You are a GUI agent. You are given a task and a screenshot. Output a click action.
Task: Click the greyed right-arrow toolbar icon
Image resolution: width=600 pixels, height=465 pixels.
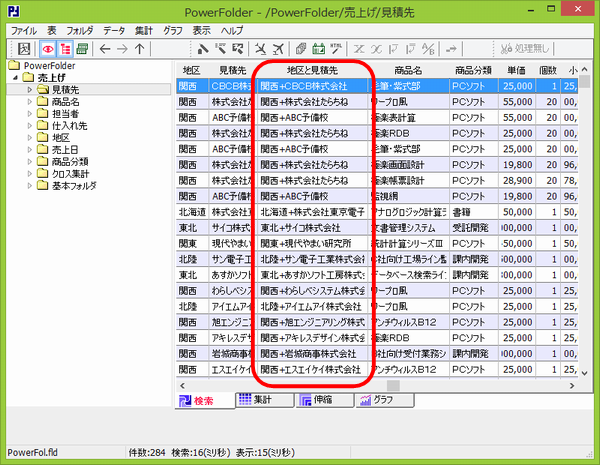(x=451, y=49)
